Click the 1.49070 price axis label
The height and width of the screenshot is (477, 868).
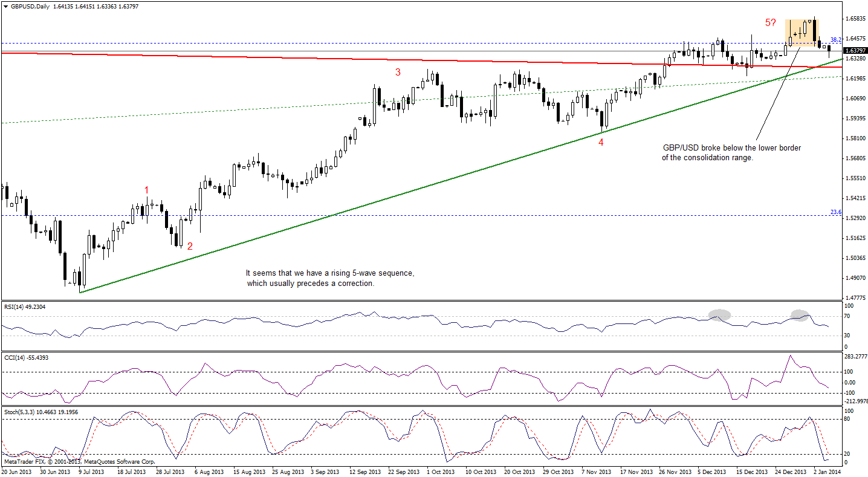pyautogui.click(x=855, y=278)
